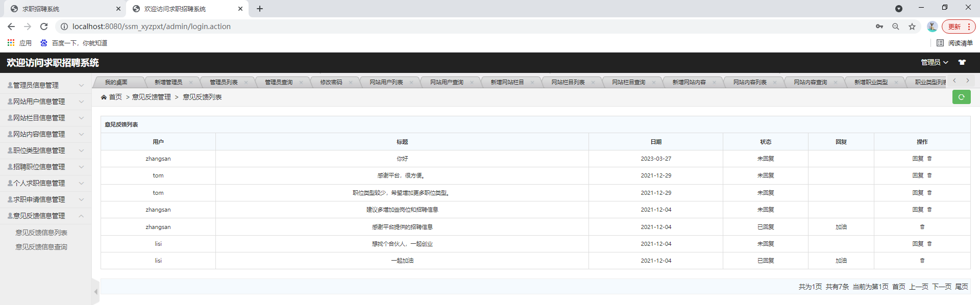
Task: Delete the feedback 建议多增加些岗位和招聘信息
Action: (x=929, y=210)
